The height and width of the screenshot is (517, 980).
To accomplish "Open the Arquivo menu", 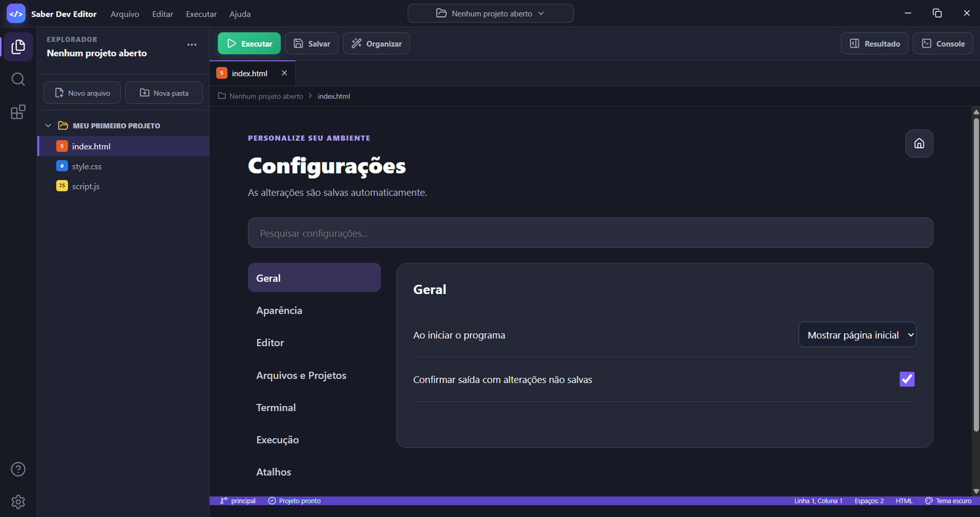I will [125, 14].
